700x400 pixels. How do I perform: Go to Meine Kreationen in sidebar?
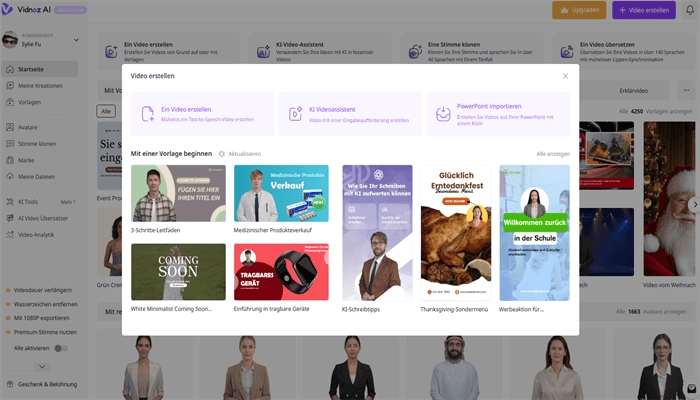40,87
